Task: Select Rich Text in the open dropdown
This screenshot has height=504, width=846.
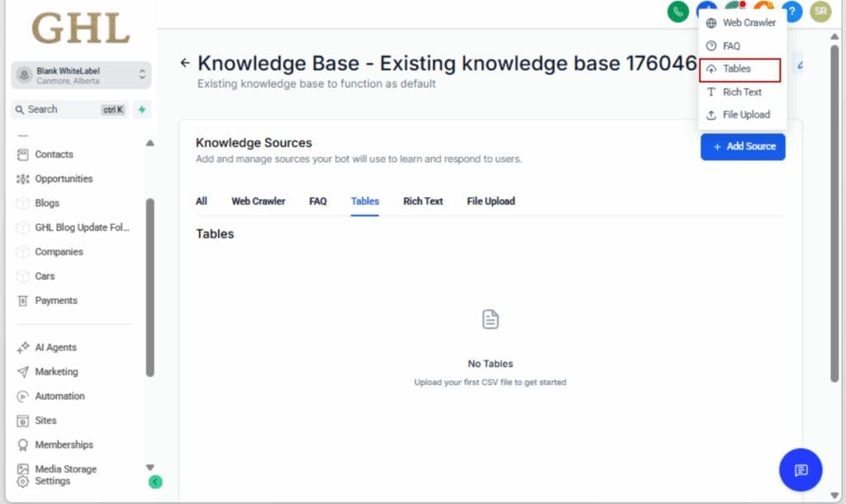Action: coord(741,92)
